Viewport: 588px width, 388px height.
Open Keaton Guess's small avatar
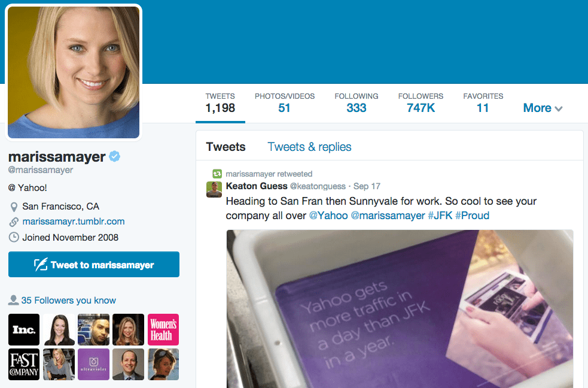point(214,189)
